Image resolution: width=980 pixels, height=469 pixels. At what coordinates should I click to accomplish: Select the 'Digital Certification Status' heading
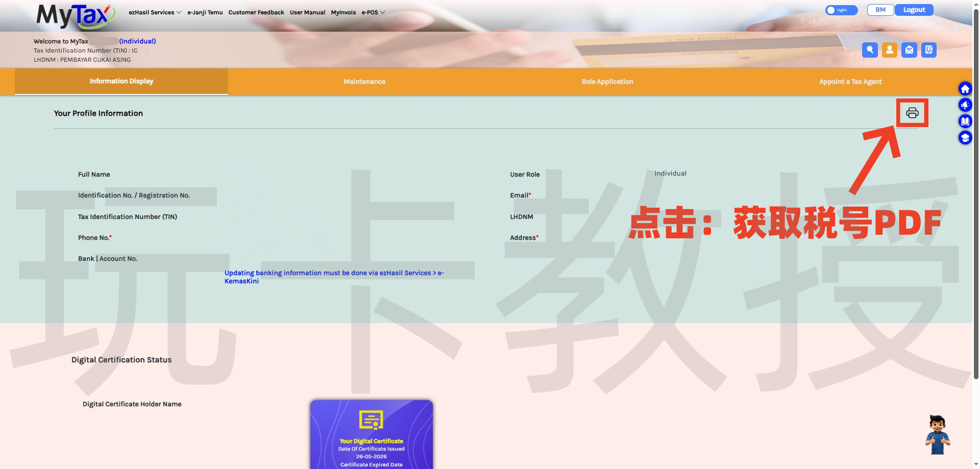(x=121, y=360)
